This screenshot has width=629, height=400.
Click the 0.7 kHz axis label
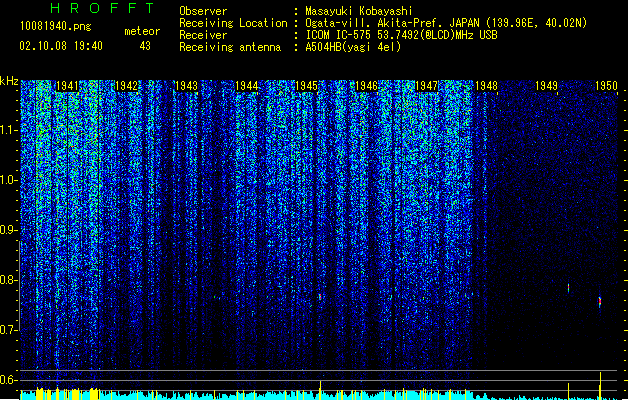click(8, 330)
